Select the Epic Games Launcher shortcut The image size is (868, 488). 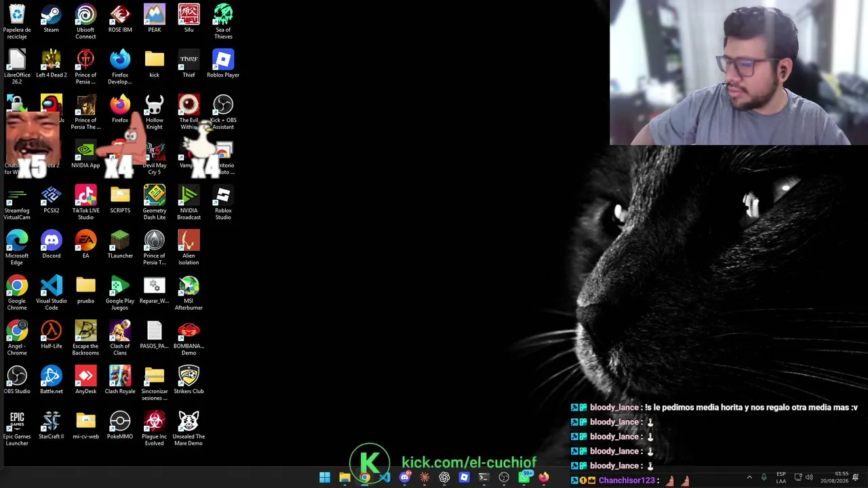point(17,429)
